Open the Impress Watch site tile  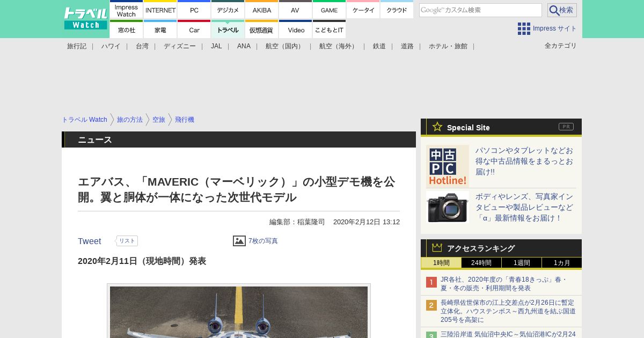[x=127, y=10]
